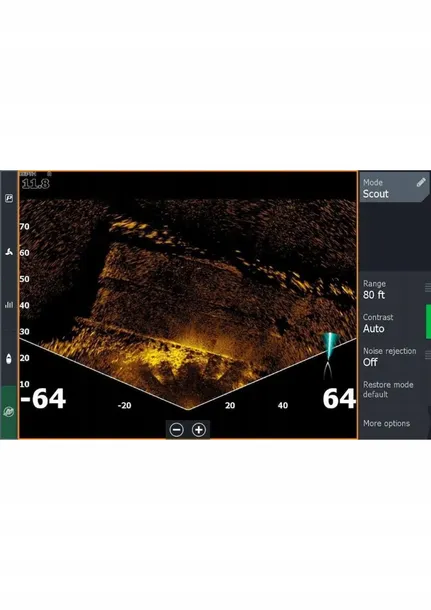This screenshot has height=610, width=431.
Task: Tap the 70 depth scale mark
Action: [25, 226]
